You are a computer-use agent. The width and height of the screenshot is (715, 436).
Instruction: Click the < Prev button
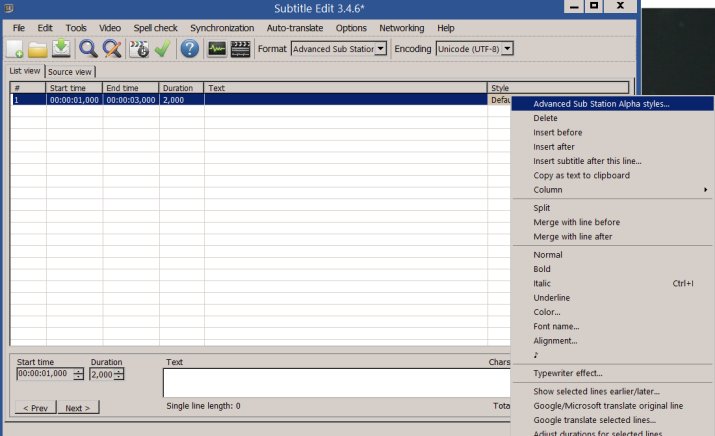coord(36,407)
